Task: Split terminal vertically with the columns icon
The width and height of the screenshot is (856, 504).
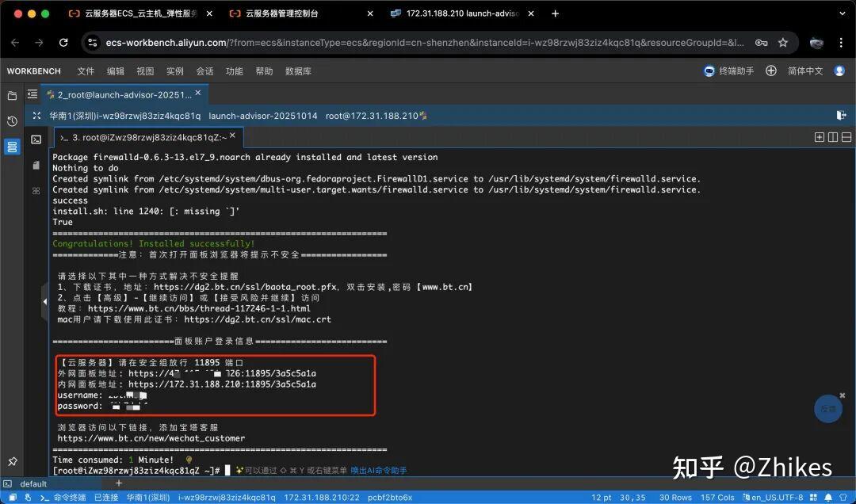Action: (x=833, y=137)
